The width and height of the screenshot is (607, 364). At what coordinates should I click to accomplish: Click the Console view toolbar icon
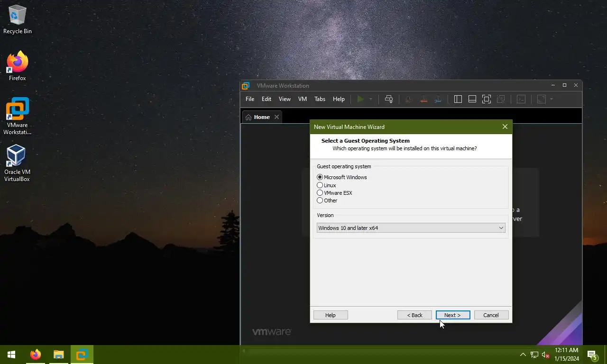click(x=521, y=99)
